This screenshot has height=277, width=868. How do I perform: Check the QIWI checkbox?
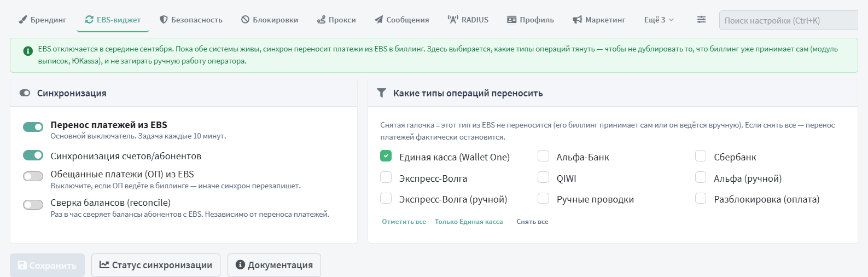[x=543, y=177]
